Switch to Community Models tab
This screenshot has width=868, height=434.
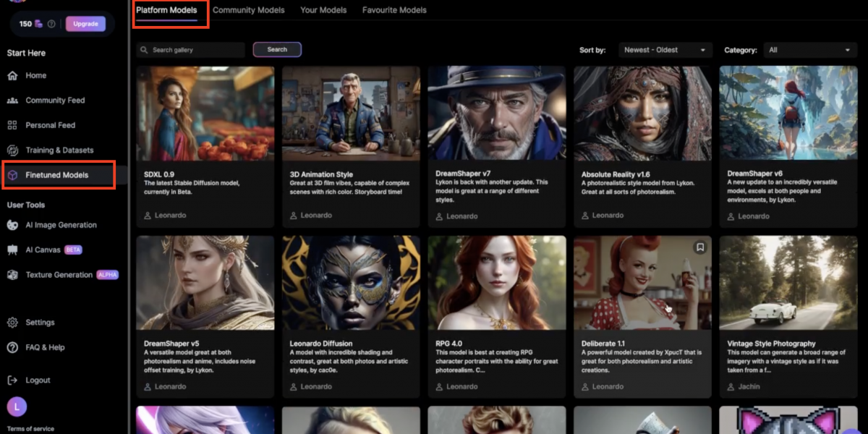[x=248, y=10]
